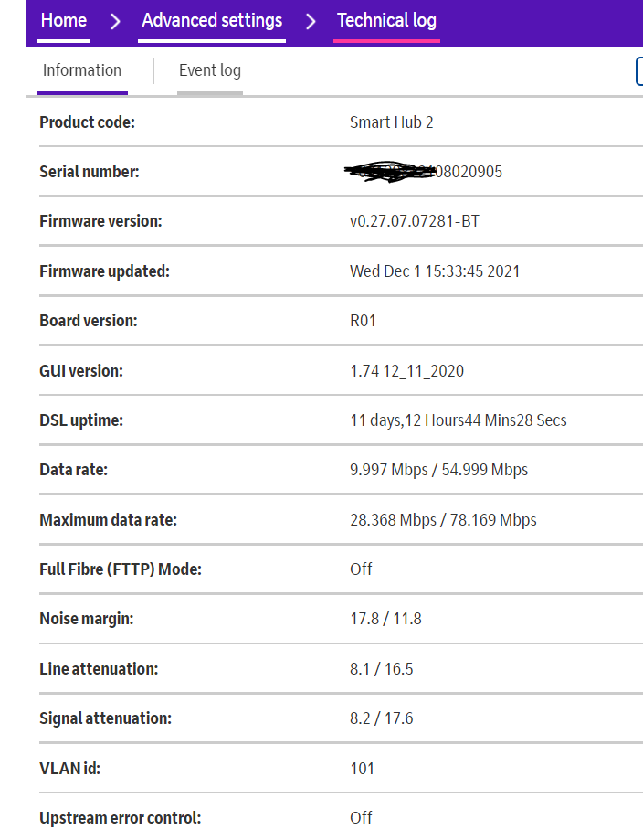The height and width of the screenshot is (840, 643).
Task: Click the Noise margin 17.8 / 11.8 value
Action: [385, 619]
